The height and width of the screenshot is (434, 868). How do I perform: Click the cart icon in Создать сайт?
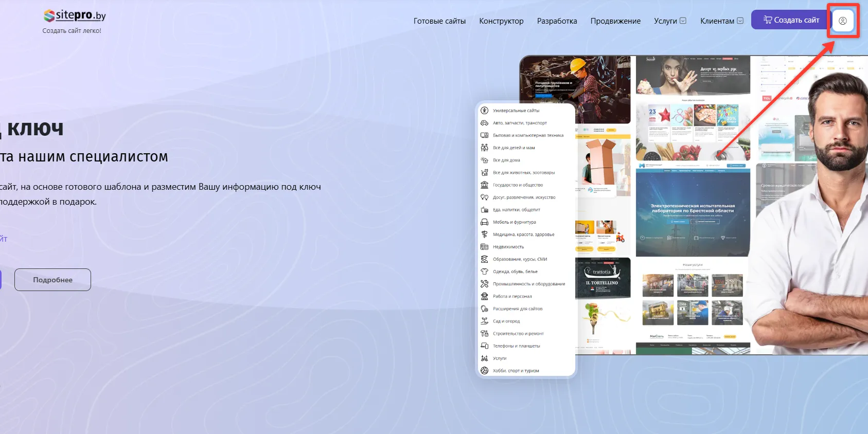[767, 20]
